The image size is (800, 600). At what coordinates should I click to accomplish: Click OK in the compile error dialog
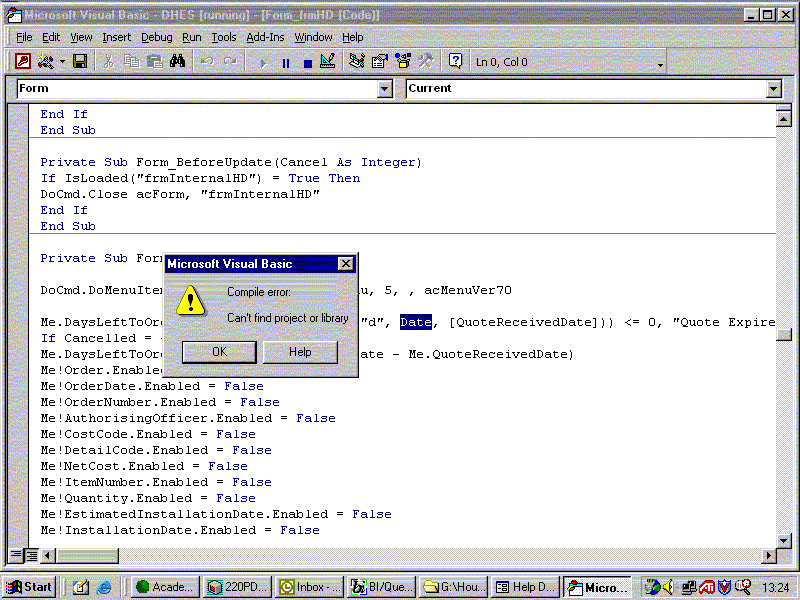coord(220,352)
